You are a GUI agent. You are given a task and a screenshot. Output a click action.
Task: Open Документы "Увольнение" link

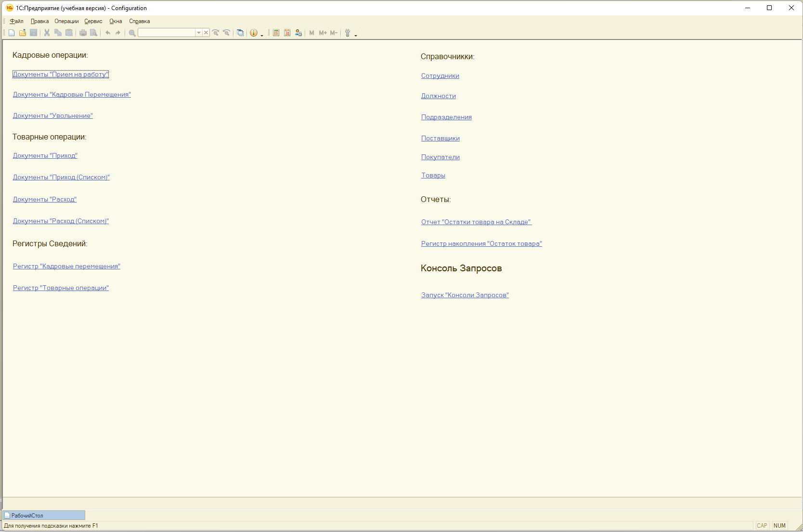pyautogui.click(x=53, y=115)
